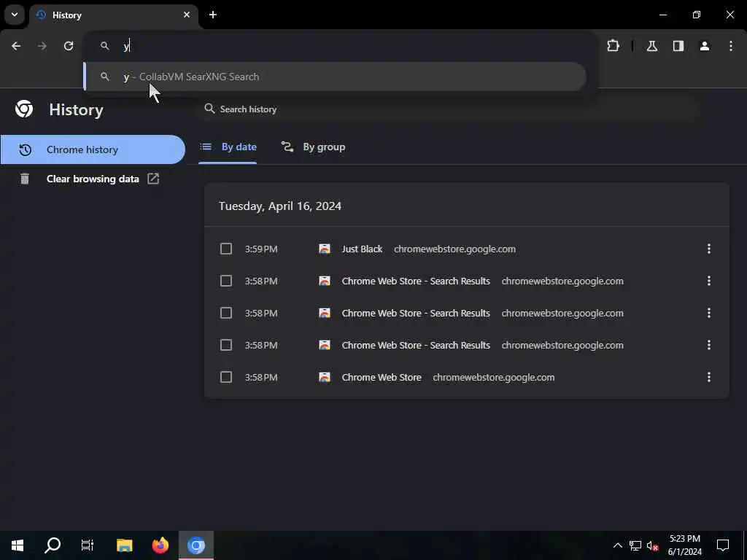
Task: Check the Chrome Web Store entry checkbox
Action: pos(226,377)
